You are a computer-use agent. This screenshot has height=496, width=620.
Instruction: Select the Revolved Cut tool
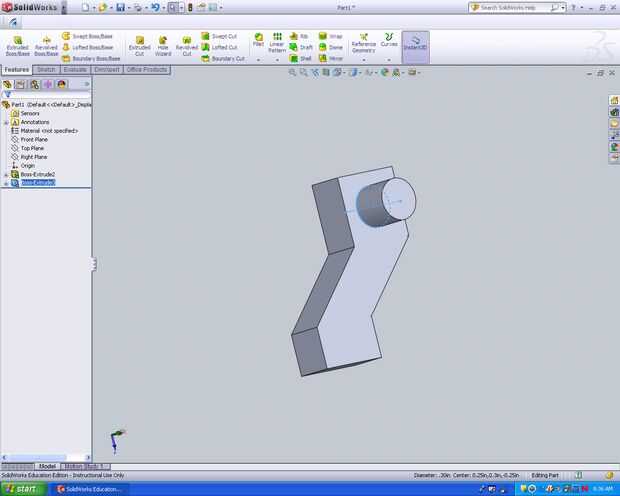187,46
